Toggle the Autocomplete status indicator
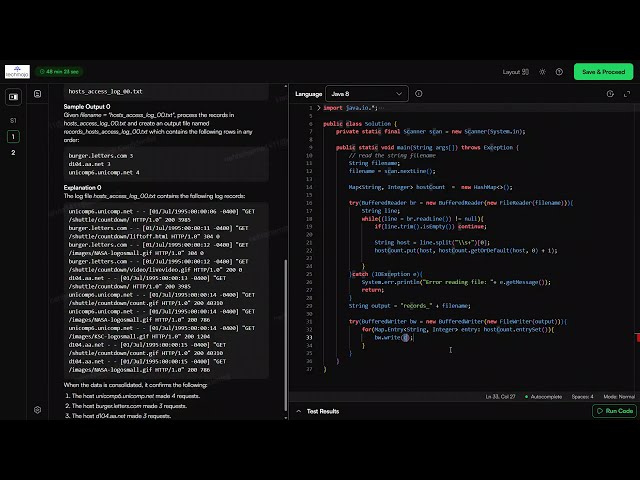Viewport: 640px width, 480px height. click(543, 396)
